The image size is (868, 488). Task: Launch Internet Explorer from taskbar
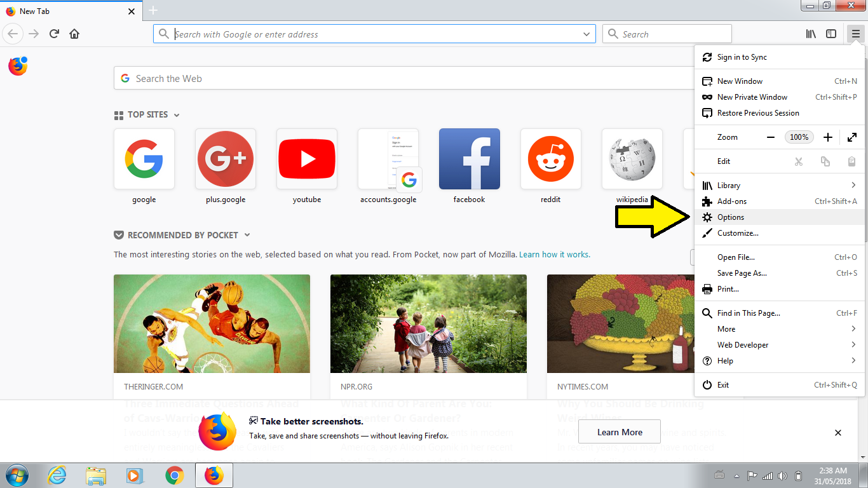pyautogui.click(x=57, y=475)
